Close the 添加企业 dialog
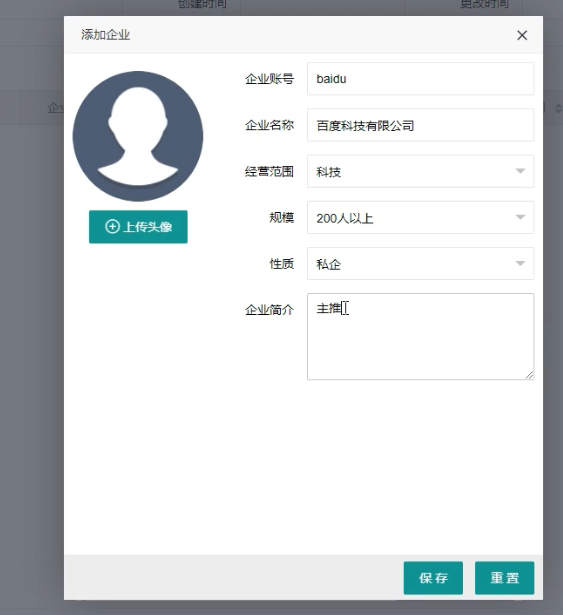Screen dimensions: 563x615 point(522,35)
